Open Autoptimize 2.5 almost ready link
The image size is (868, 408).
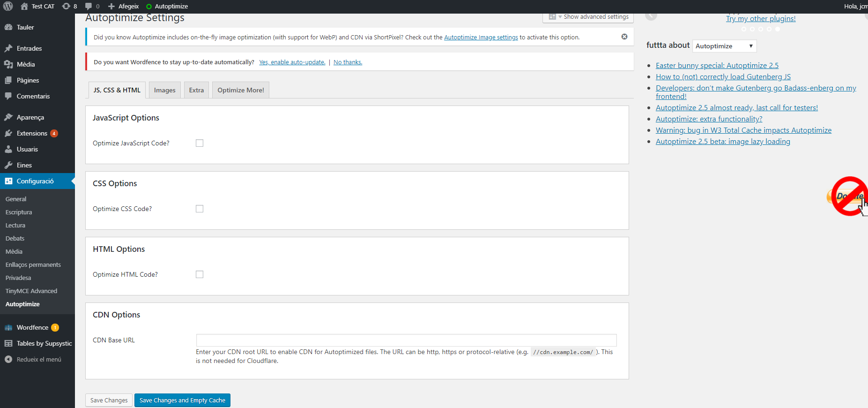(x=737, y=108)
